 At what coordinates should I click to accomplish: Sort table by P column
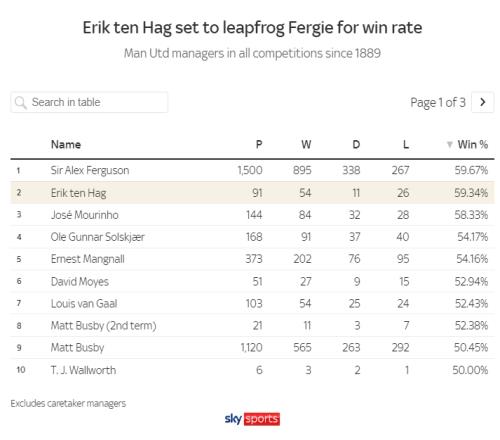[259, 145]
